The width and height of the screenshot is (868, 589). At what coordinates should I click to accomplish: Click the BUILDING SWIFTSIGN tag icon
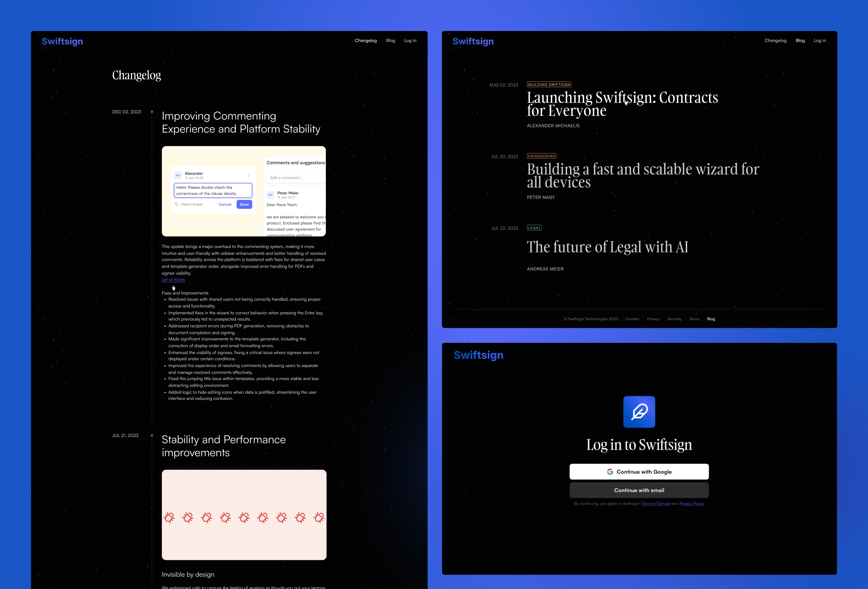[x=549, y=84]
